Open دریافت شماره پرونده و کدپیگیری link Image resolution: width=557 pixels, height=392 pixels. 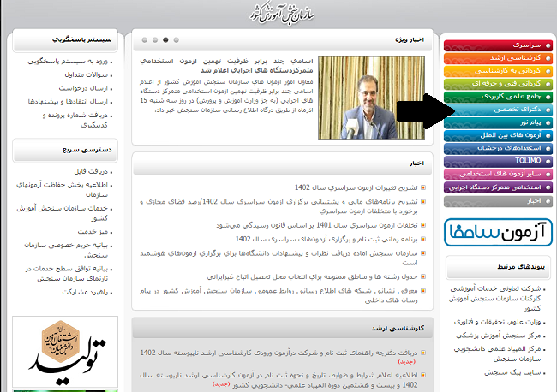click(75, 120)
